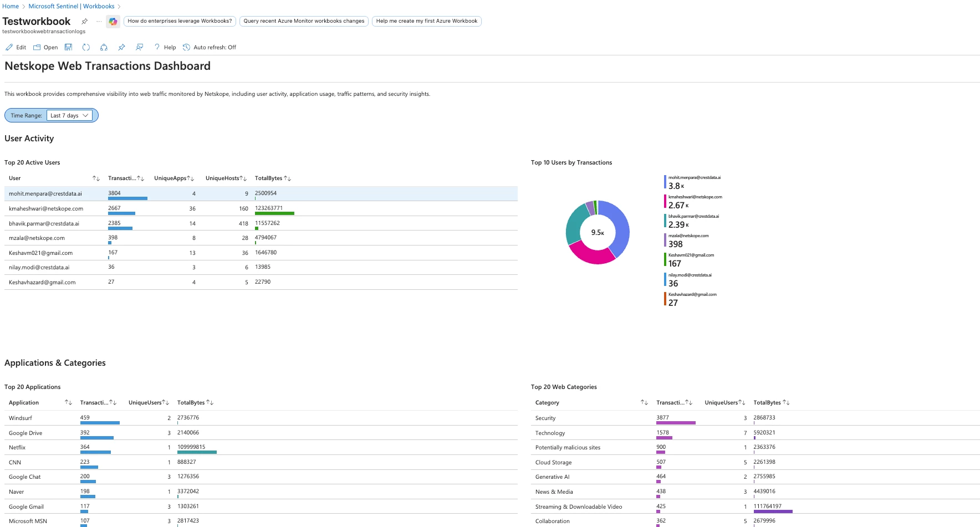Image resolution: width=980 pixels, height=527 pixels.
Task: Click 'Help me create my first Azure Workbook'
Action: (x=426, y=21)
